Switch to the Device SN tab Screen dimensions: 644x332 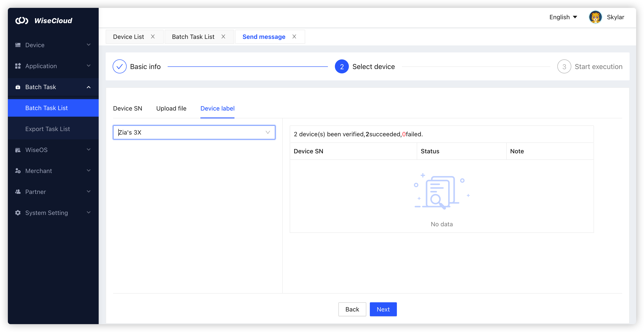coord(127,108)
